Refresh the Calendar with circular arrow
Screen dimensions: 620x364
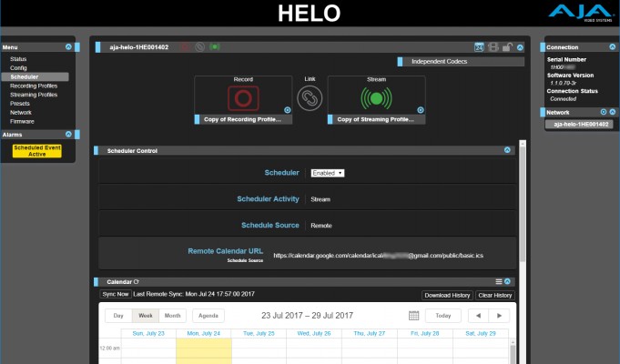[137, 282]
